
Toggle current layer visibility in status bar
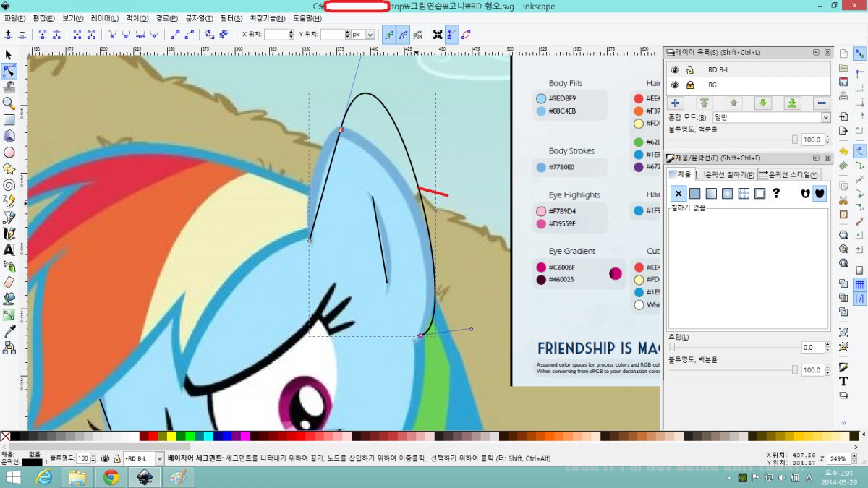tap(105, 458)
